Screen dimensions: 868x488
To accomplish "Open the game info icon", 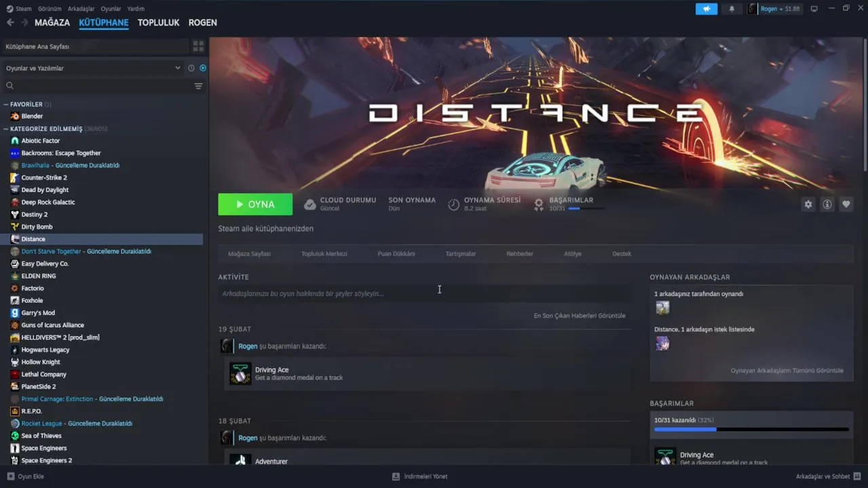I will coord(827,204).
